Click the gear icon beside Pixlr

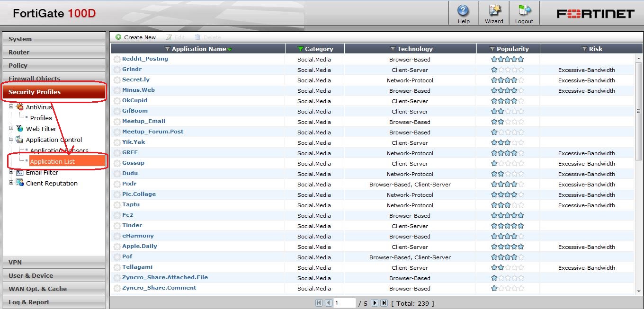tap(117, 184)
